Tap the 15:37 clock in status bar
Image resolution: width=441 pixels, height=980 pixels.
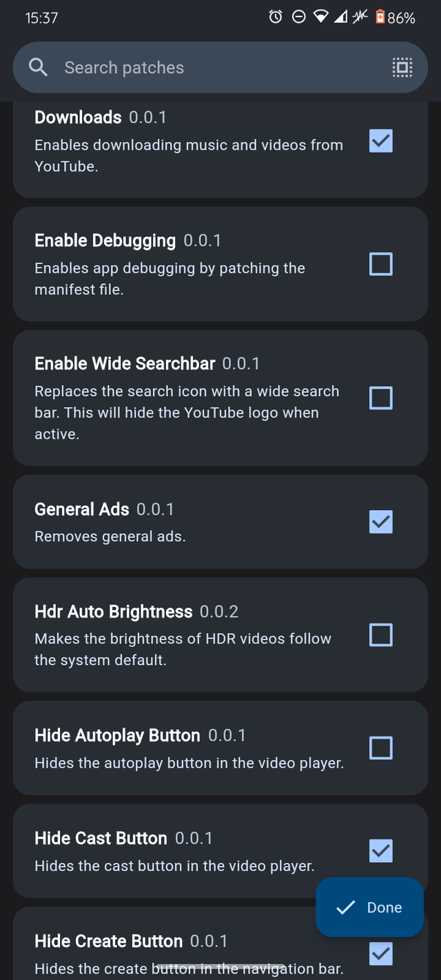(x=41, y=18)
